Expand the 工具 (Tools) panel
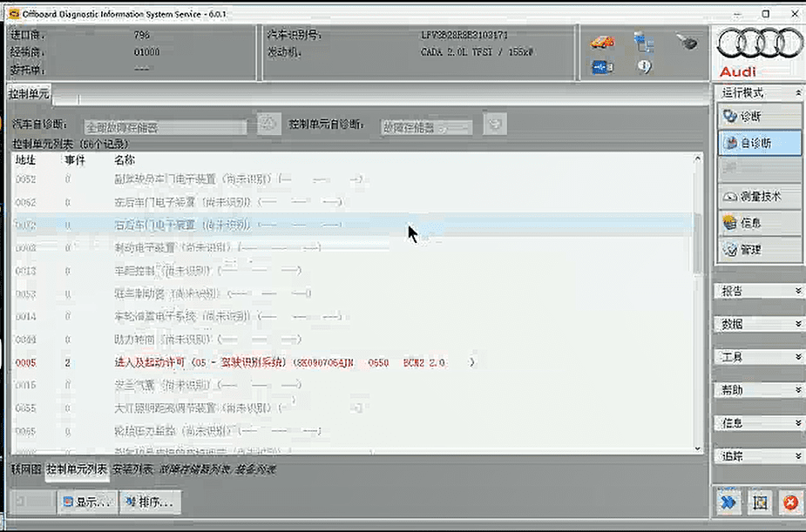This screenshot has width=806, height=532. coord(757,357)
